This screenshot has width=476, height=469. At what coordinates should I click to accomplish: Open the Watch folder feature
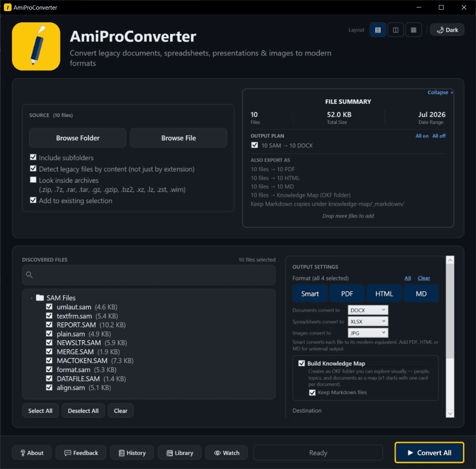click(226, 453)
